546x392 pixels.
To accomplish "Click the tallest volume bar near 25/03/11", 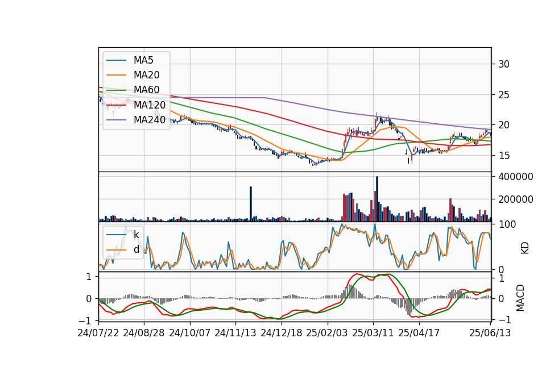I will (x=377, y=199).
